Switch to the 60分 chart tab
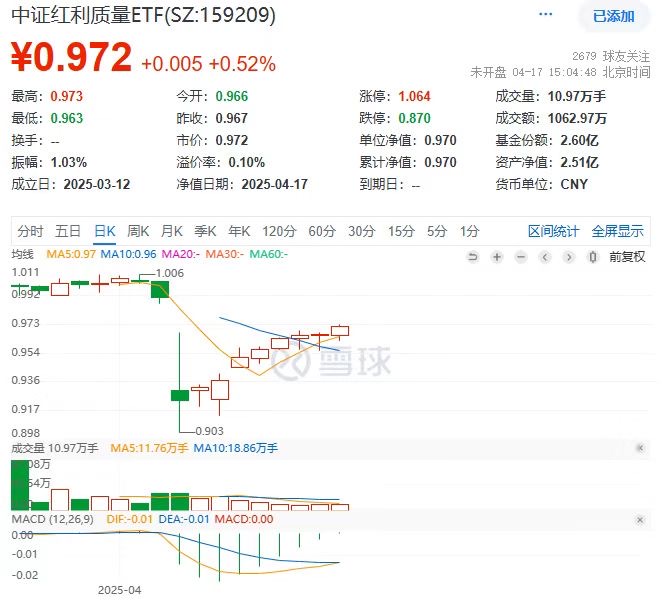Viewport: 664px width, 603px height. [322, 231]
